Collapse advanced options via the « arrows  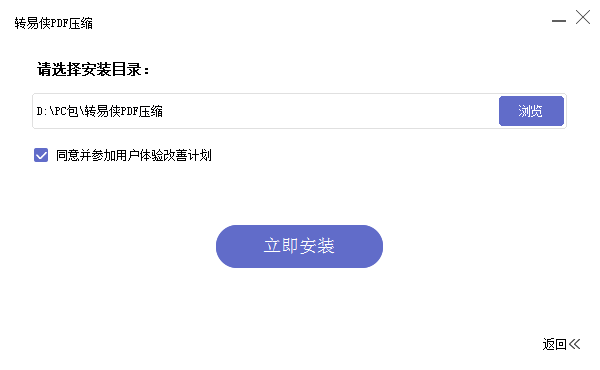(x=575, y=344)
